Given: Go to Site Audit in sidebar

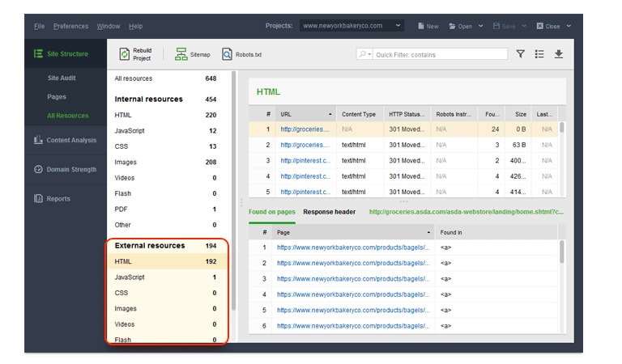Looking at the screenshot, I should click(x=62, y=78).
